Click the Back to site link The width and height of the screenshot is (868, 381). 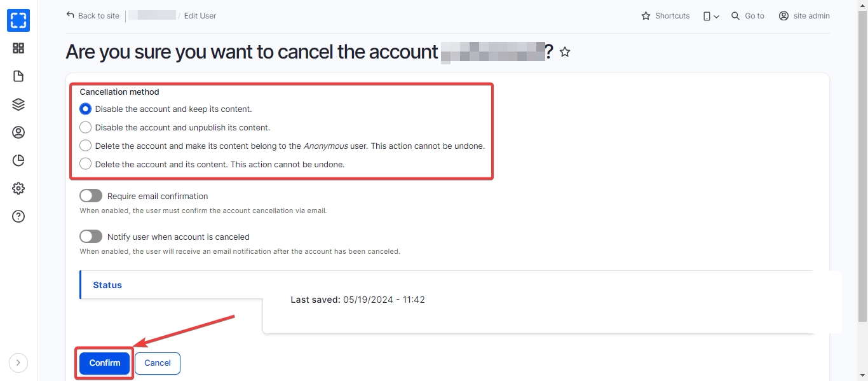[x=93, y=16]
